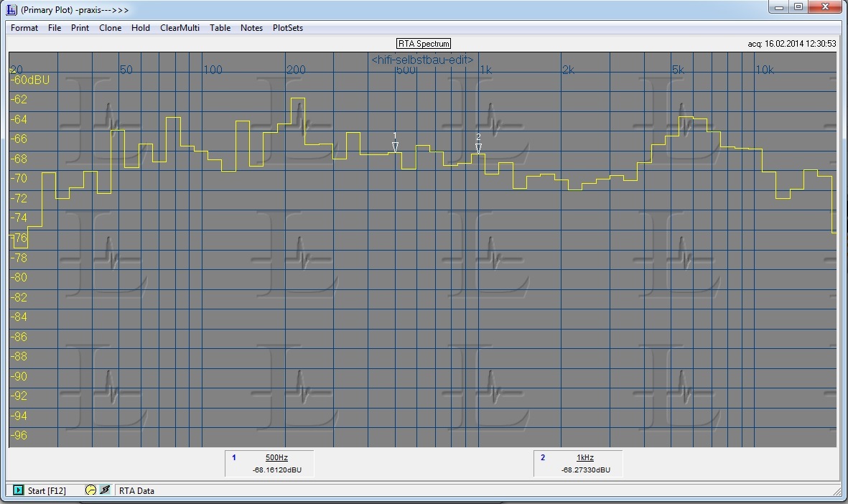
Task: Close the Primary Plot window
Action: (825, 7)
